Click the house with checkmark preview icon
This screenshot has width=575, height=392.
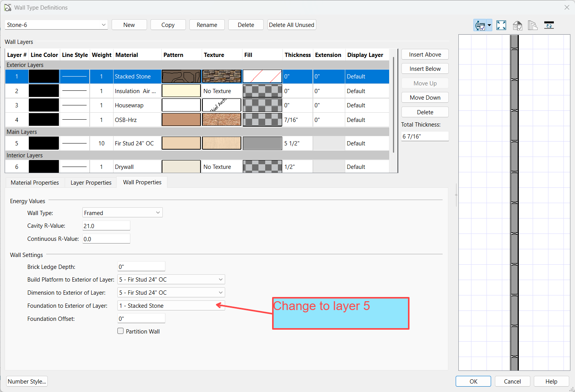point(517,25)
